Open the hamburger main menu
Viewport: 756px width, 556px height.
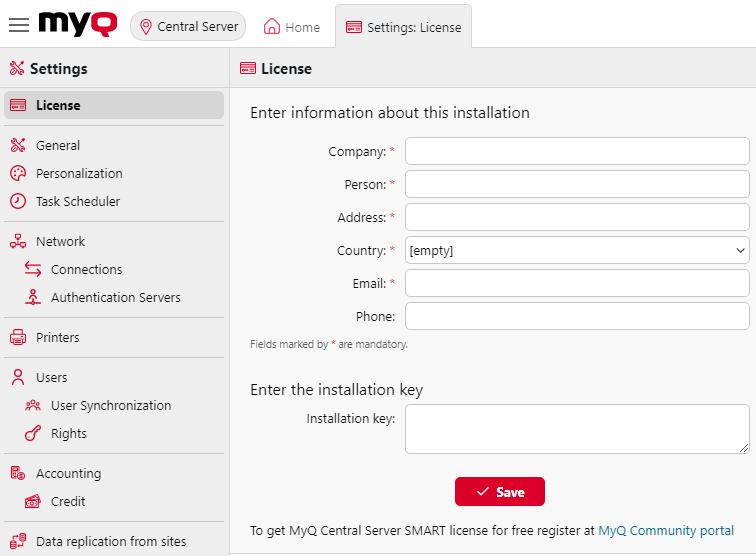click(x=19, y=25)
